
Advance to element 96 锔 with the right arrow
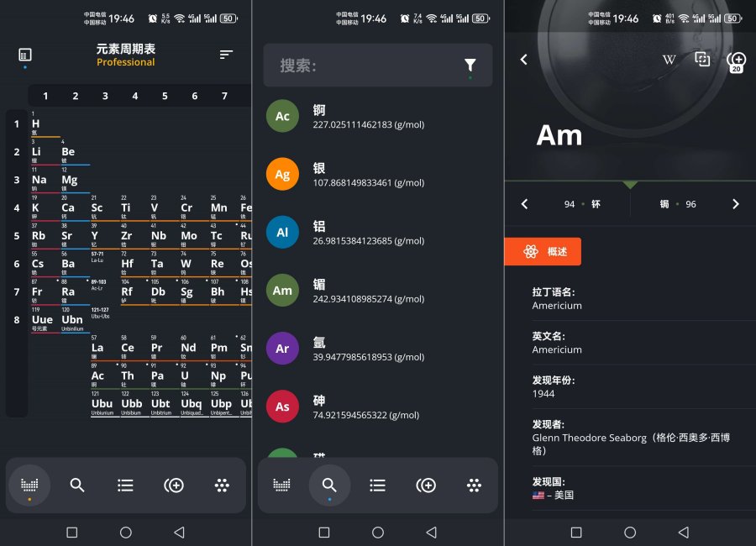pyautogui.click(x=736, y=203)
